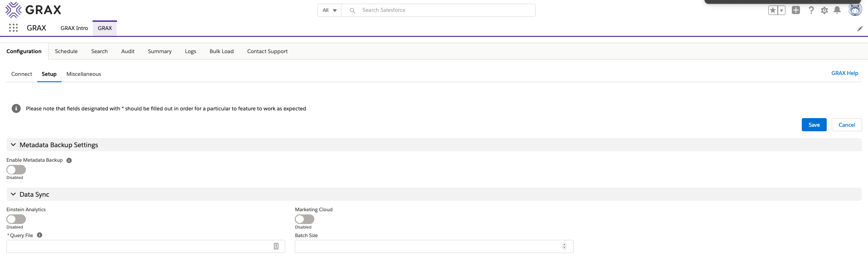Open the App Launcher grid icon
The width and height of the screenshot is (868, 258).
click(x=14, y=28)
